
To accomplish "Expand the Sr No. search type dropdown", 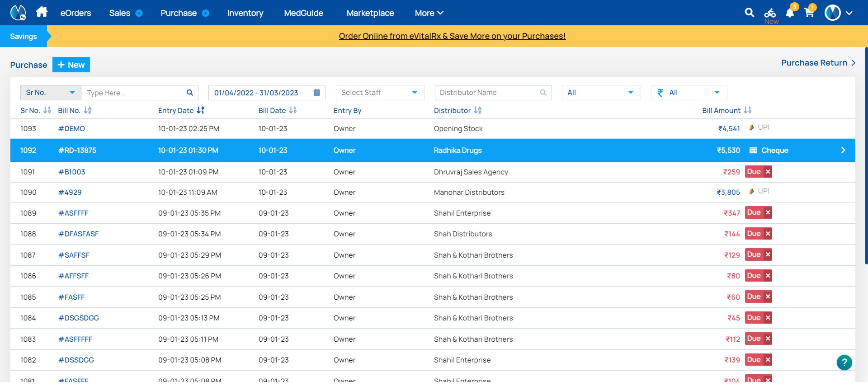I will click(x=51, y=93).
